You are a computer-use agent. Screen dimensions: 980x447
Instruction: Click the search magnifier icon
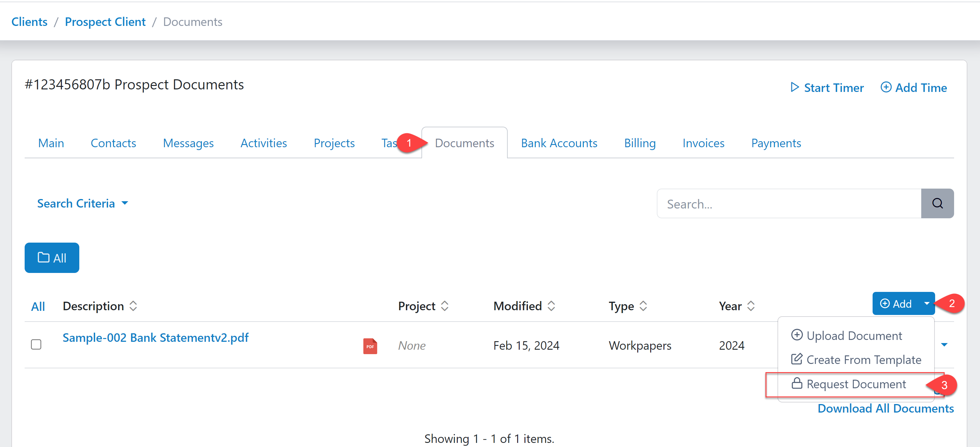[937, 203]
